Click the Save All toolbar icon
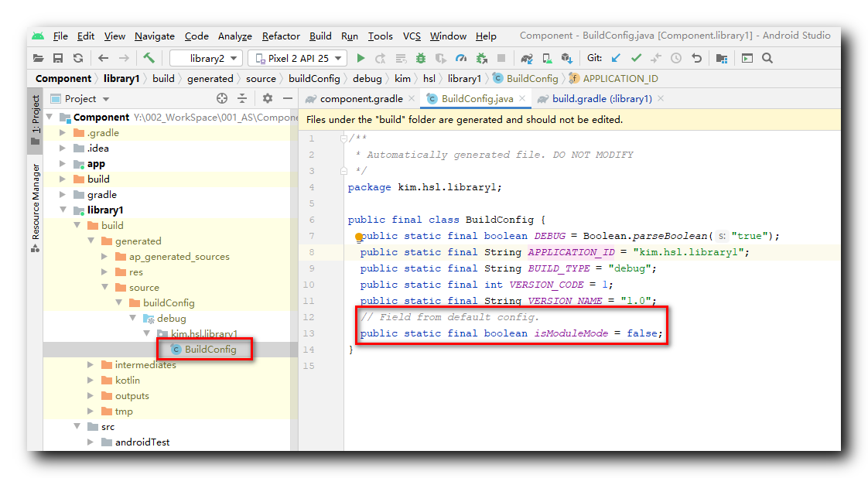 click(x=57, y=58)
